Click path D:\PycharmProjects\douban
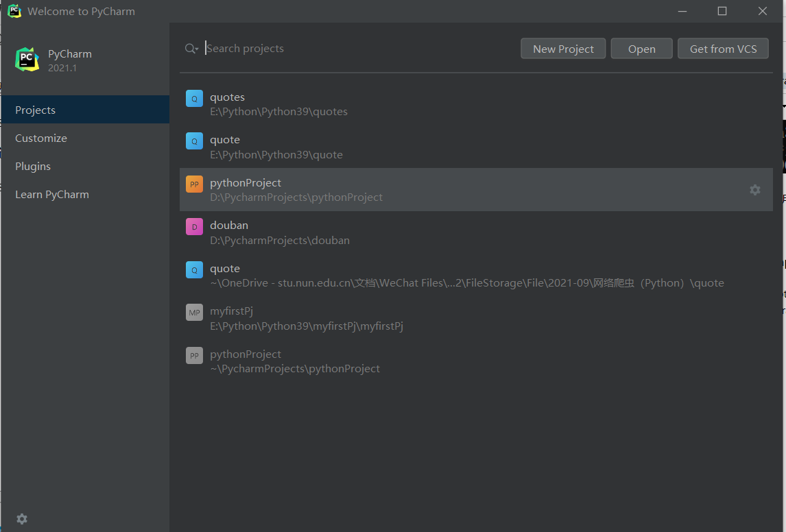This screenshot has height=532, width=786. pyautogui.click(x=280, y=241)
